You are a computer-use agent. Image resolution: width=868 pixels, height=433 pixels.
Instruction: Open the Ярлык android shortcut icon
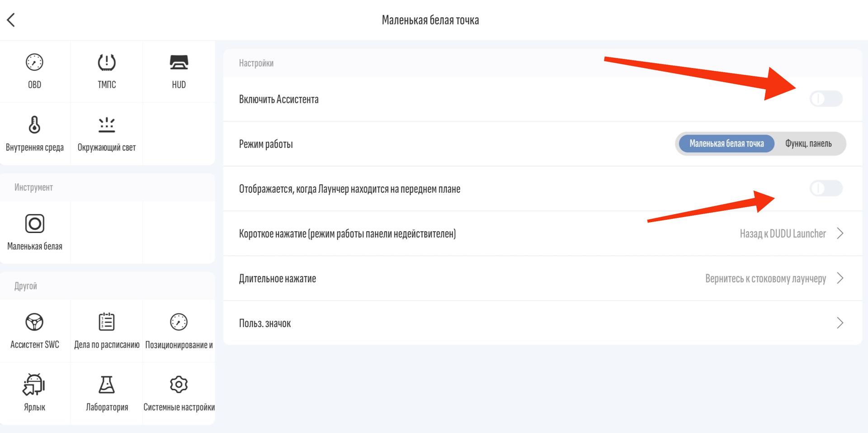(34, 384)
